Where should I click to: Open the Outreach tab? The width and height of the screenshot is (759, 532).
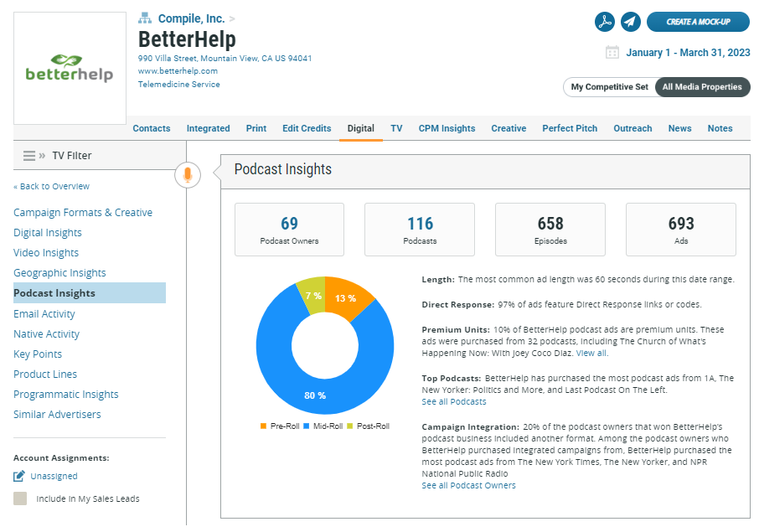click(x=632, y=128)
